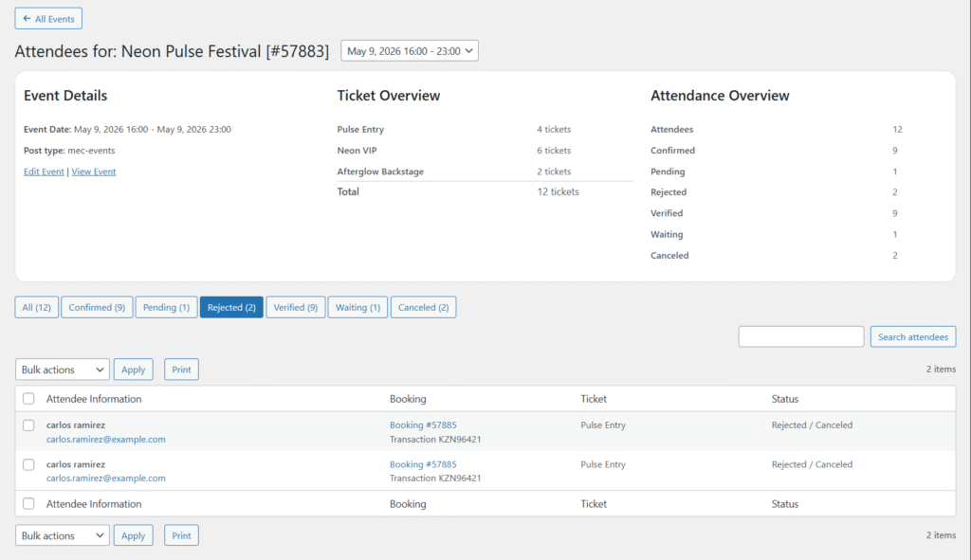Image resolution: width=971 pixels, height=560 pixels.
Task: Expand the top Bulk actions dropdown
Action: tap(63, 370)
